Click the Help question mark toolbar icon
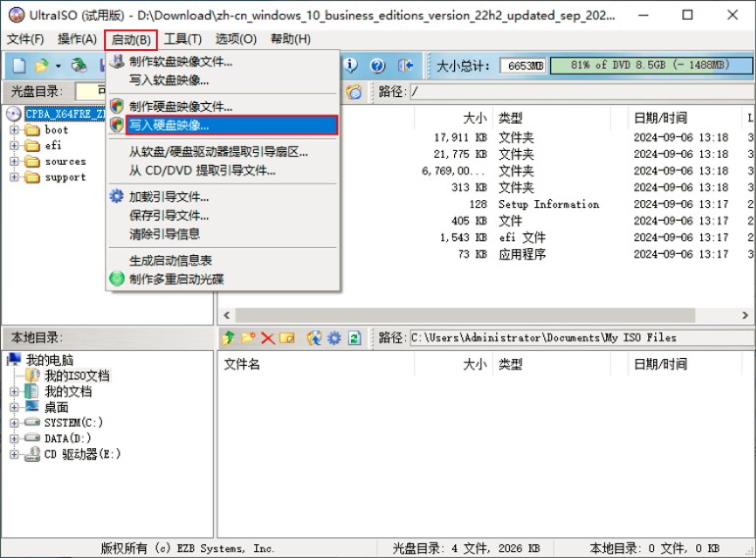Viewport: 756px width, 558px height. tap(378, 66)
